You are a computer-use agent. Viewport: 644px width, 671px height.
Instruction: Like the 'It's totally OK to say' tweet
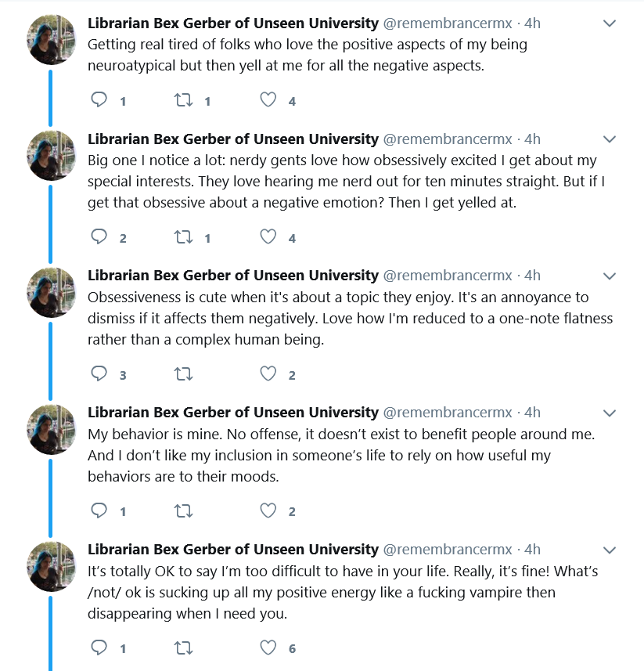point(268,648)
